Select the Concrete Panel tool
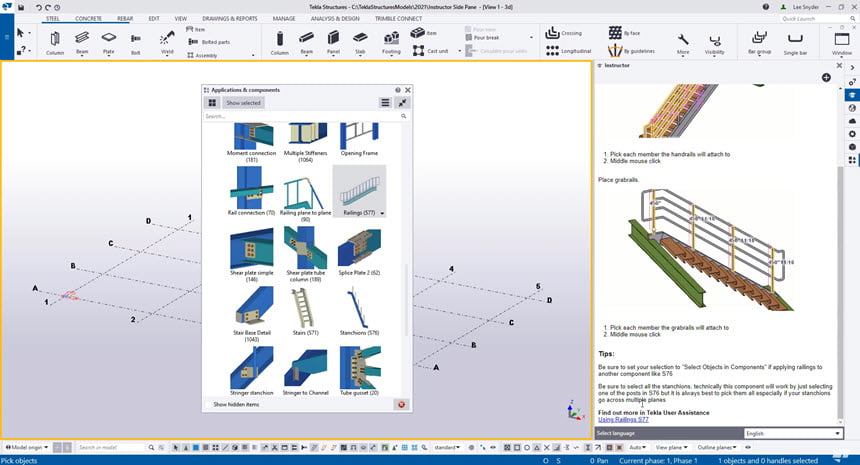The image size is (860, 465). click(x=333, y=42)
